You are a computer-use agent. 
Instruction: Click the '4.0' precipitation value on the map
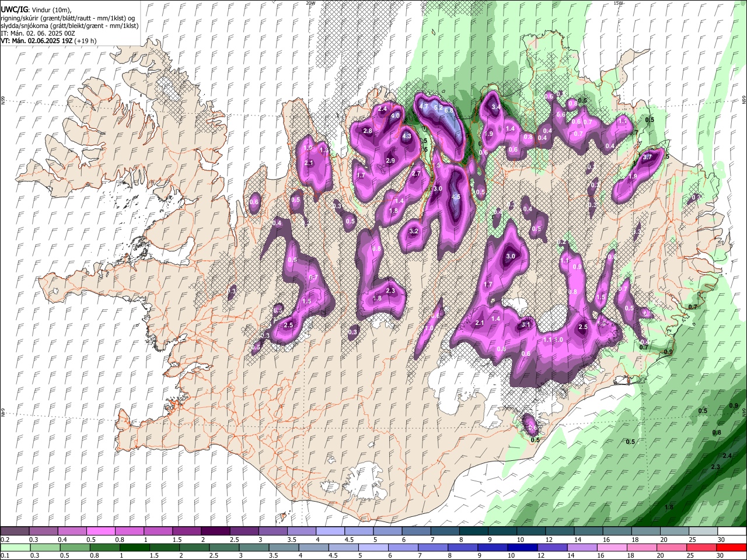coord(395,116)
